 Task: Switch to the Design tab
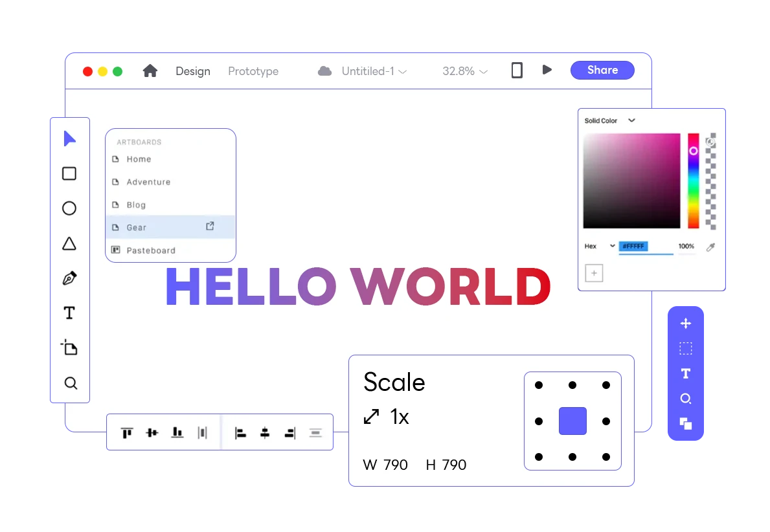(193, 71)
